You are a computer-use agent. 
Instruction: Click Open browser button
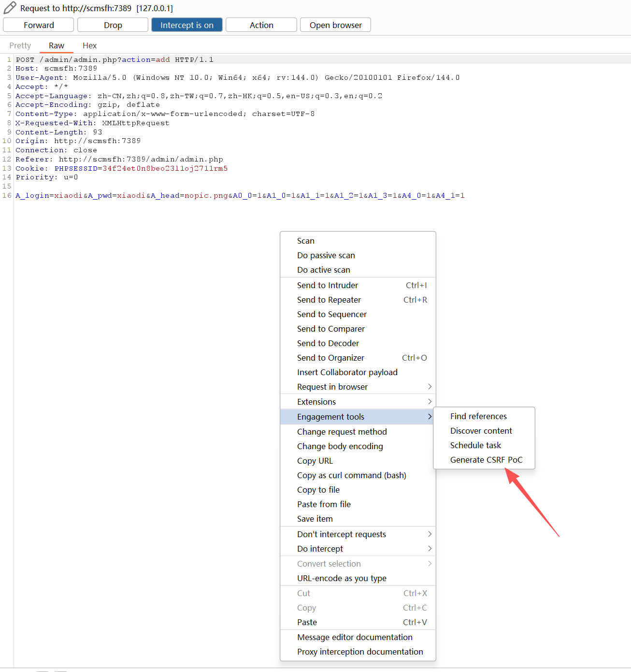335,25
